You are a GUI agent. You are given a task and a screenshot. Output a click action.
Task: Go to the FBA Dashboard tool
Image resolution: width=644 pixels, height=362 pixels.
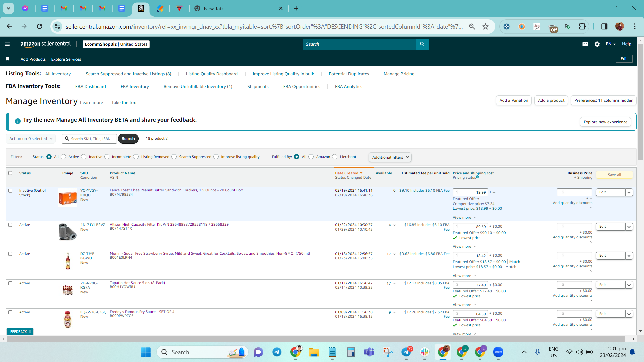[91, 87]
